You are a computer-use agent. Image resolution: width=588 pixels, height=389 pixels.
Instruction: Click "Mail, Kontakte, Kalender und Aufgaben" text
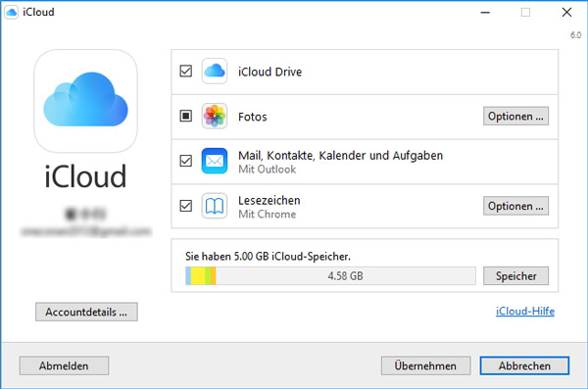coord(340,155)
